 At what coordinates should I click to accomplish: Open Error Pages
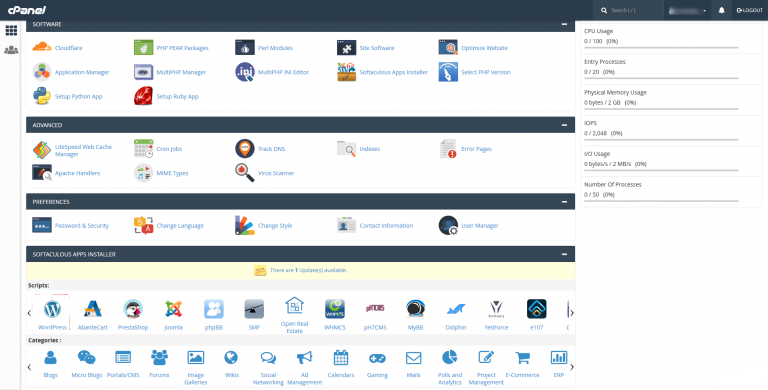click(465, 149)
